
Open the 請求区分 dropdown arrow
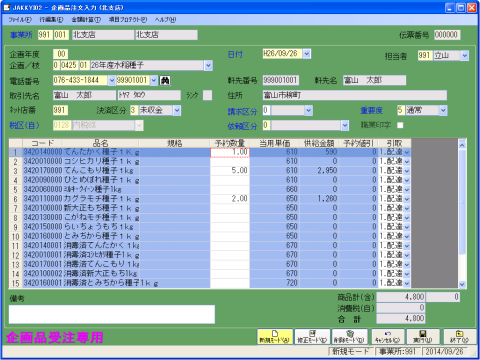309,110
